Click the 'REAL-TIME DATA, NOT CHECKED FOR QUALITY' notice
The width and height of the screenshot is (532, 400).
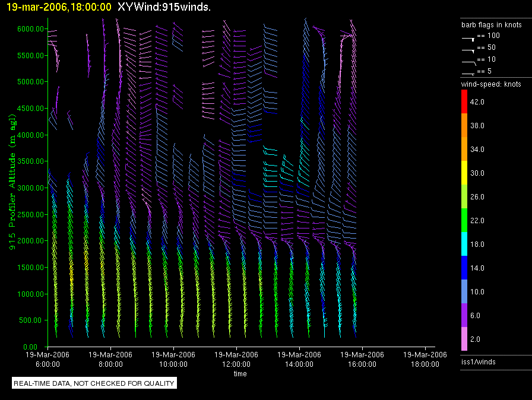(x=94, y=383)
